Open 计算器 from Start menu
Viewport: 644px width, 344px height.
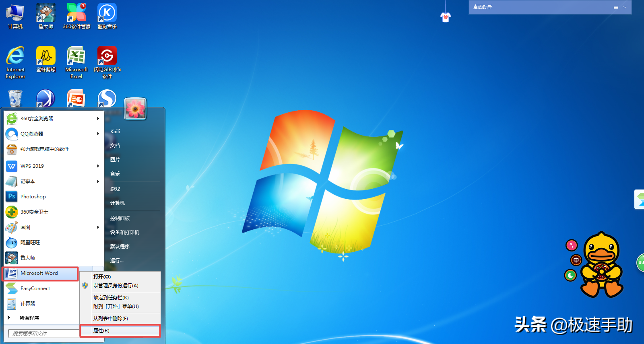pyautogui.click(x=41, y=304)
